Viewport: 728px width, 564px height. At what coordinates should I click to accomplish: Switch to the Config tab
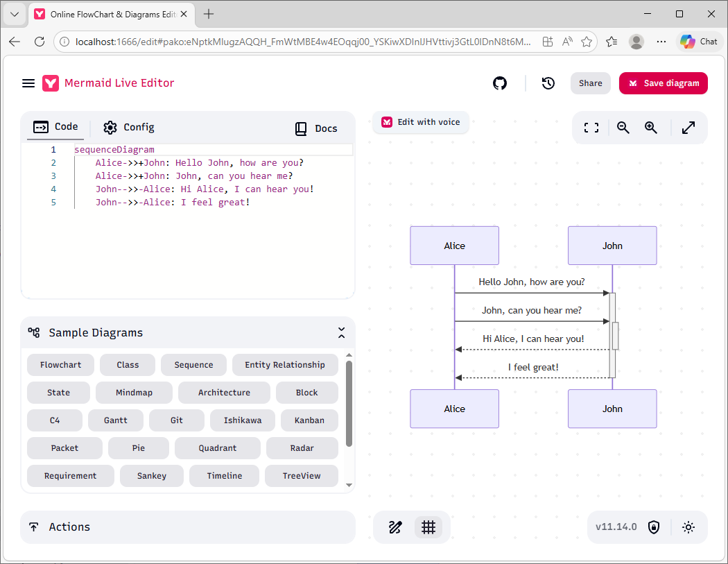128,127
